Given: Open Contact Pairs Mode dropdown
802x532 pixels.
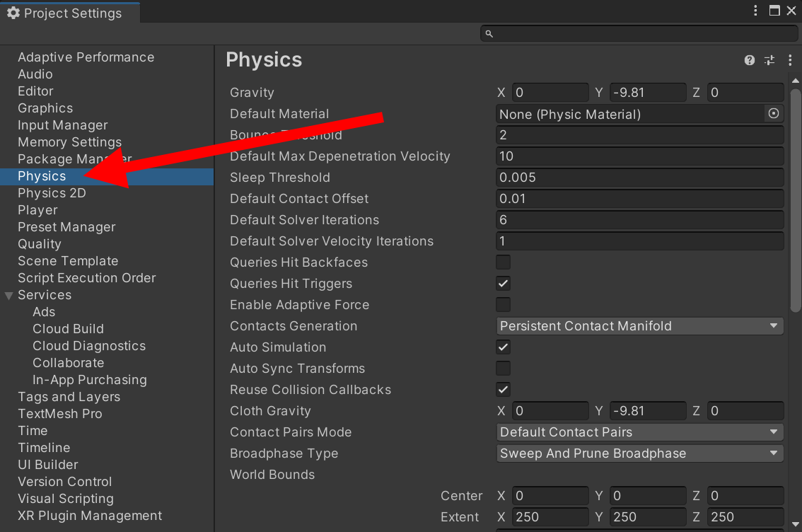Looking at the screenshot, I should [640, 432].
